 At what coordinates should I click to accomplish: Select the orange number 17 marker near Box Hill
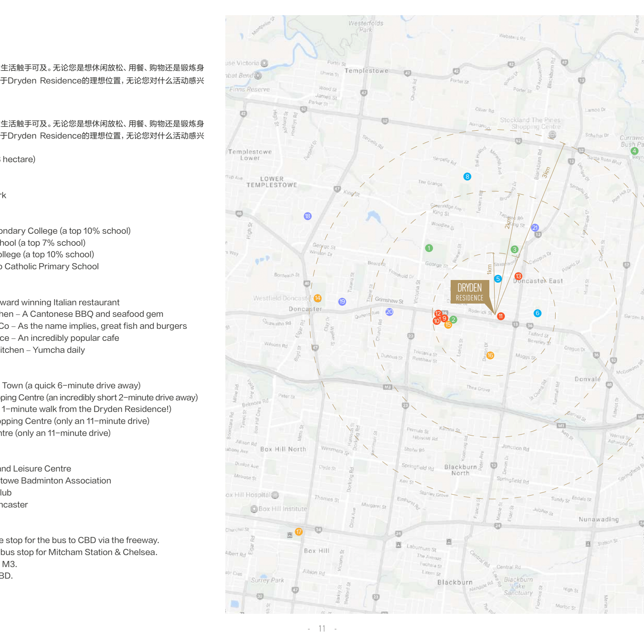[x=299, y=532]
